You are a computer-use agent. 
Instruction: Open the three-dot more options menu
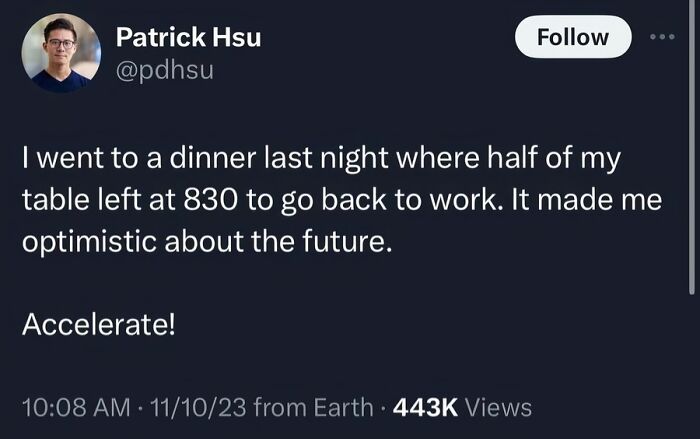662,37
